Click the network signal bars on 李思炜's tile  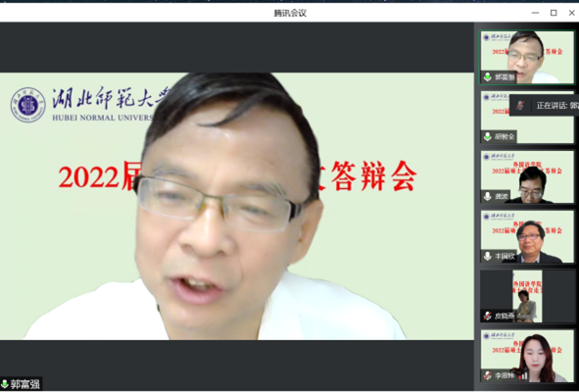coord(523,376)
